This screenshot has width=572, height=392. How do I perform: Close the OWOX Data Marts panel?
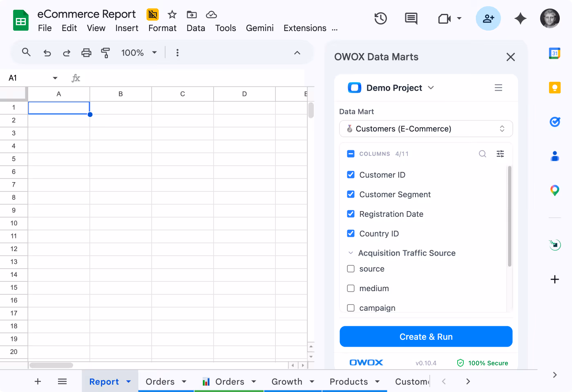pos(511,57)
